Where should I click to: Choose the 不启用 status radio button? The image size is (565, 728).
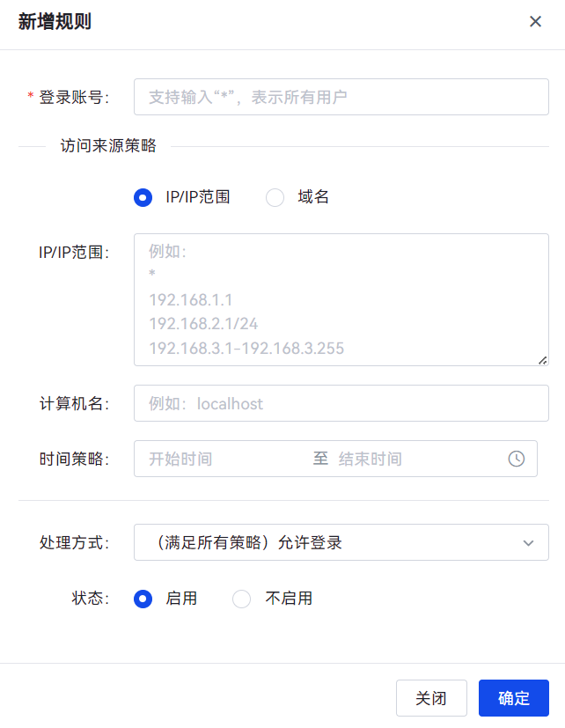click(241, 599)
